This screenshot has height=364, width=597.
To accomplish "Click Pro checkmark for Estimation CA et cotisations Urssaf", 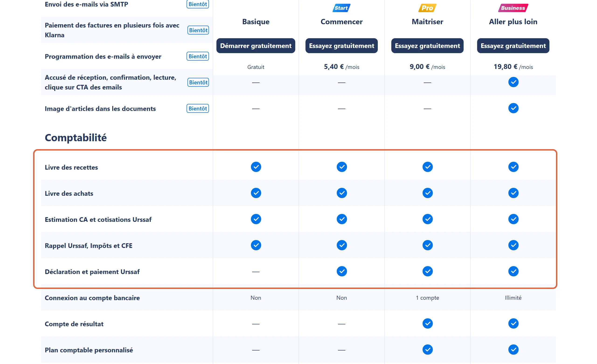I will click(x=427, y=219).
